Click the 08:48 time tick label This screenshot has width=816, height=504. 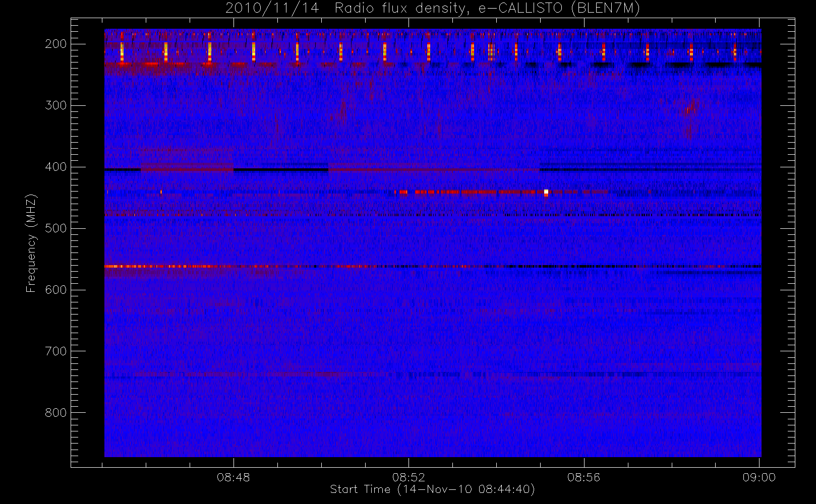click(x=234, y=477)
